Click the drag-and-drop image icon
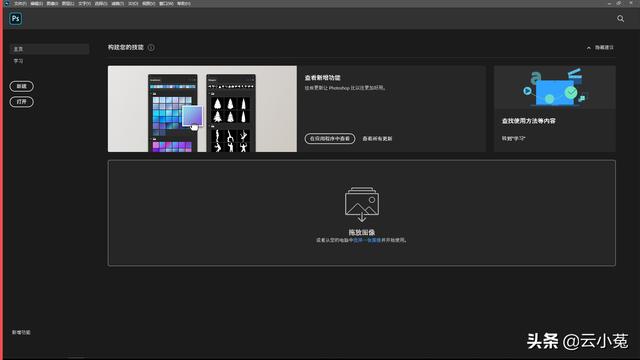640x360 pixels. point(362,204)
